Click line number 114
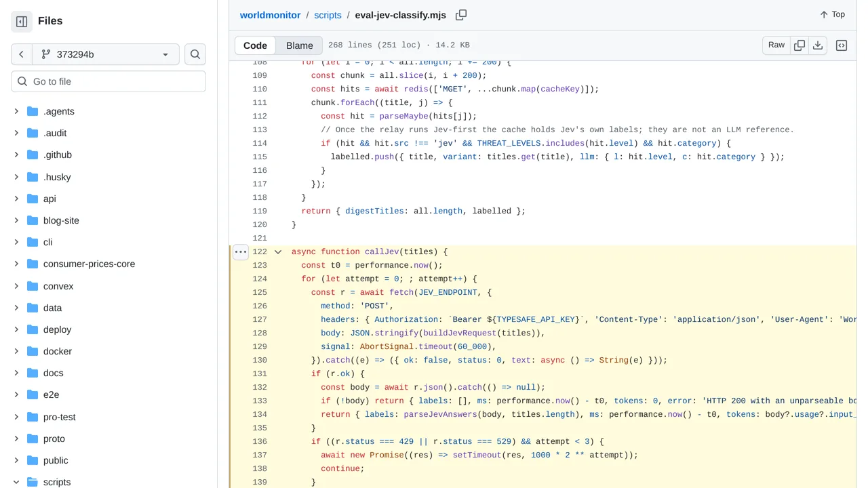 click(x=259, y=143)
